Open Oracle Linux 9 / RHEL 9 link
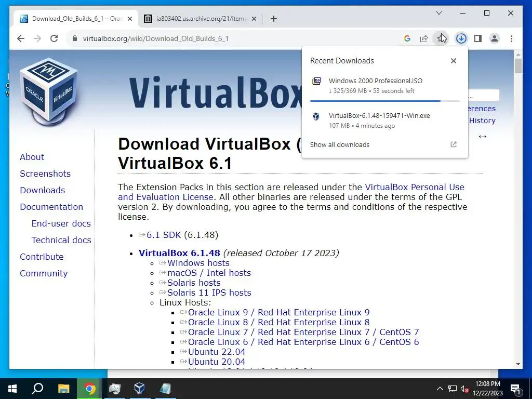532x399 pixels. coord(278,312)
